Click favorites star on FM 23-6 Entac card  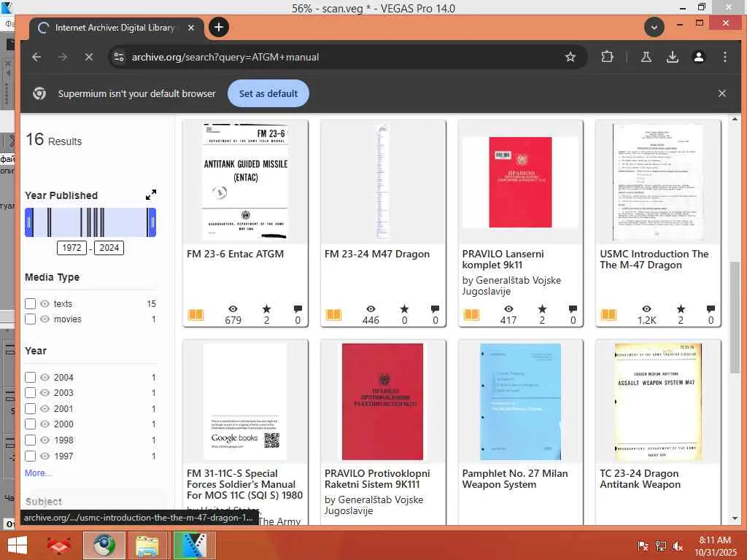266,309
